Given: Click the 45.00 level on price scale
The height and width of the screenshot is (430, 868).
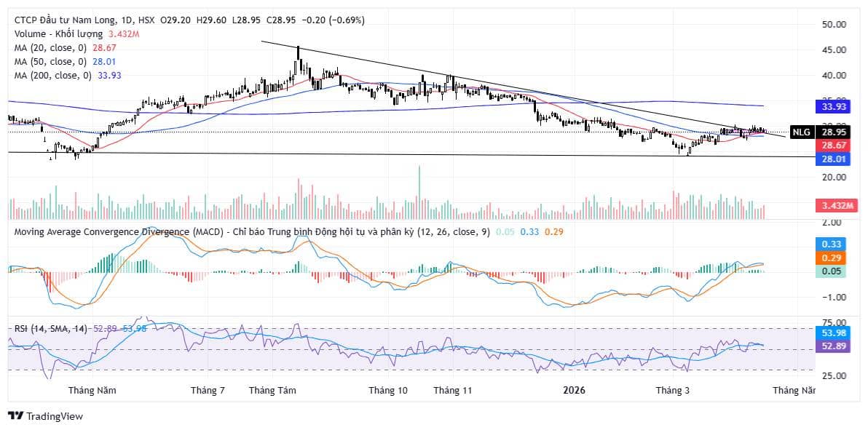Looking at the screenshot, I should pos(833,49).
